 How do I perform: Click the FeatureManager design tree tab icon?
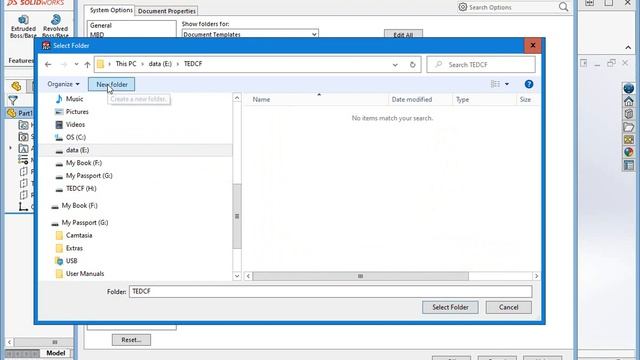[16, 86]
